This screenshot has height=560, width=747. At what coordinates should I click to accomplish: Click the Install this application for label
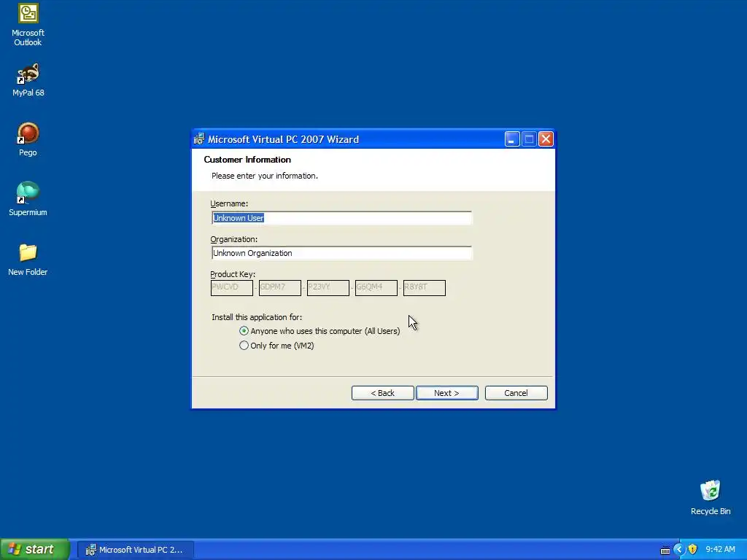(256, 317)
